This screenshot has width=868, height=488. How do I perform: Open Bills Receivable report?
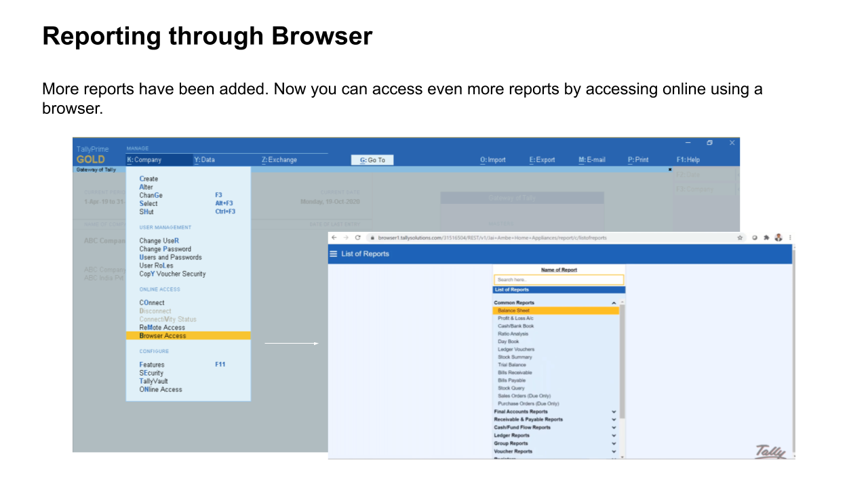(515, 373)
